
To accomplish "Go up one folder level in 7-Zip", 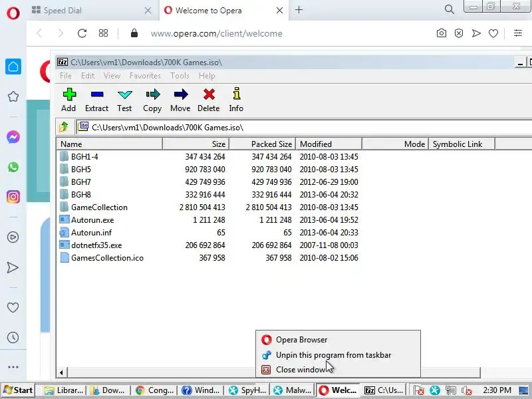I will (x=64, y=127).
